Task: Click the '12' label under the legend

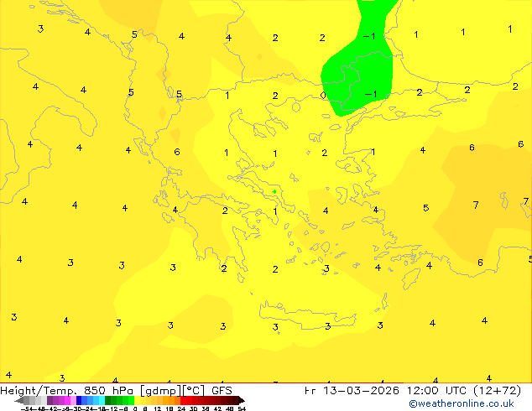Action: click(x=158, y=408)
